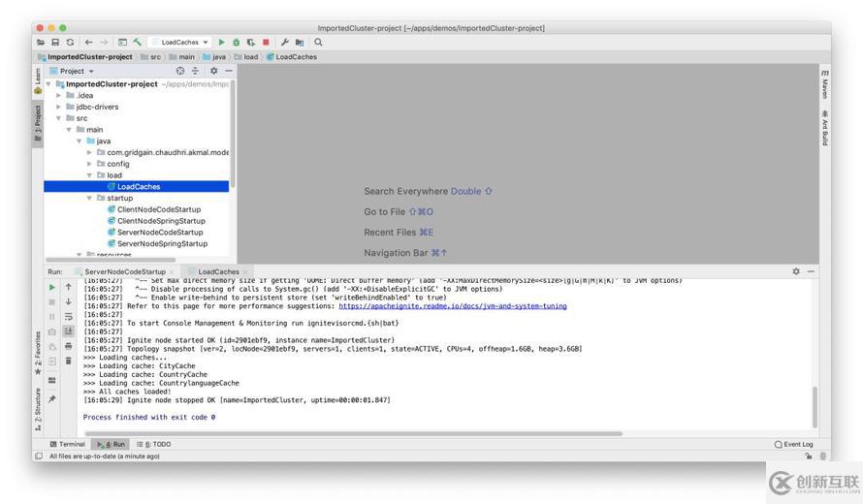Open the 6: TODO tool window tab
The width and height of the screenshot is (863, 504).
coord(154,444)
